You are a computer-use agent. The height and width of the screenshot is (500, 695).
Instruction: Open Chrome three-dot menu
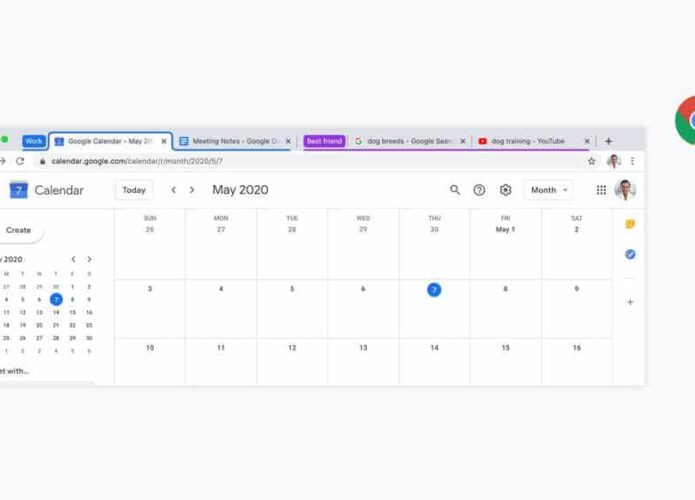(633, 161)
